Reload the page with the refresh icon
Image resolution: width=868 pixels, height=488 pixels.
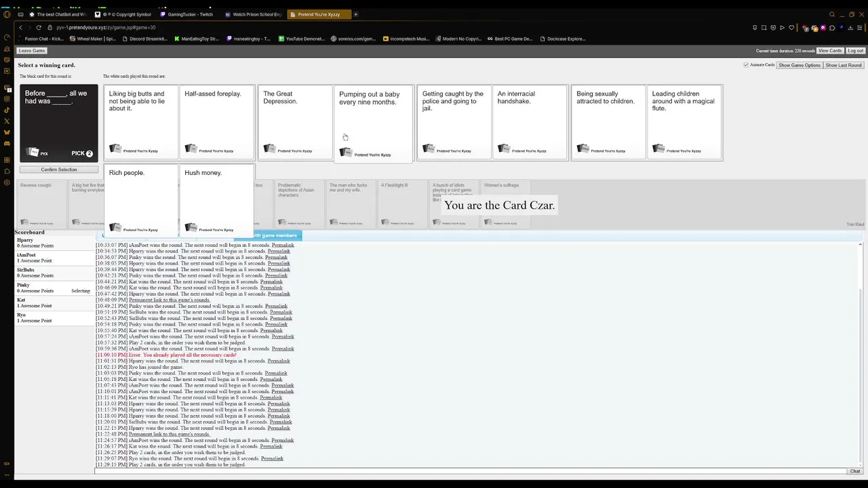click(39, 27)
